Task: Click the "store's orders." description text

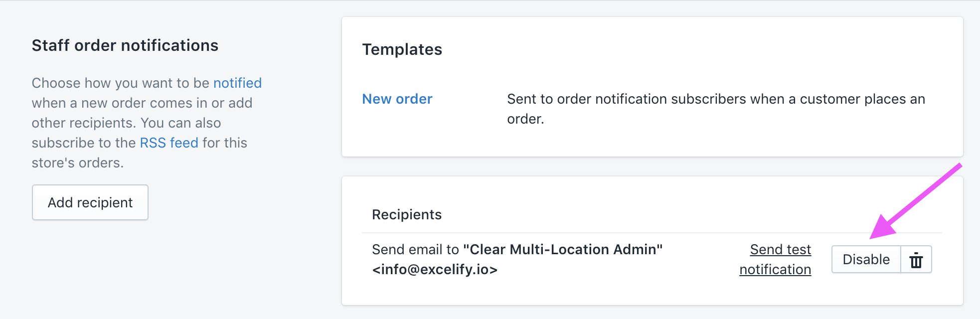Action: (77, 163)
